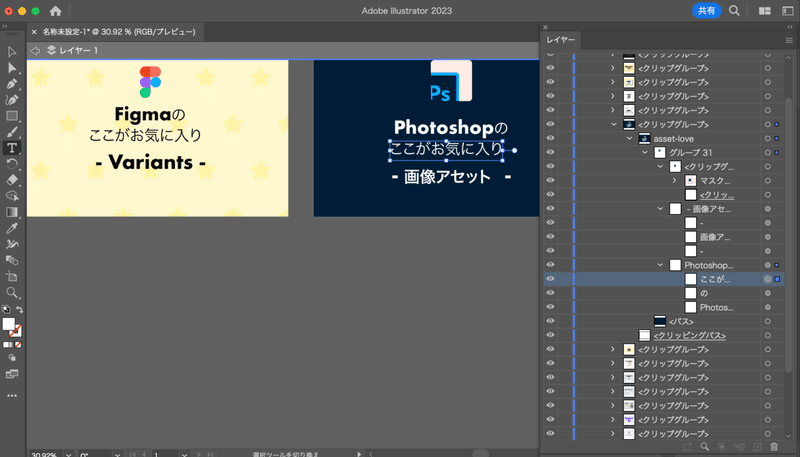Switch to 名称未設定-1 document tab
The height and width of the screenshot is (457, 800).
point(119,32)
